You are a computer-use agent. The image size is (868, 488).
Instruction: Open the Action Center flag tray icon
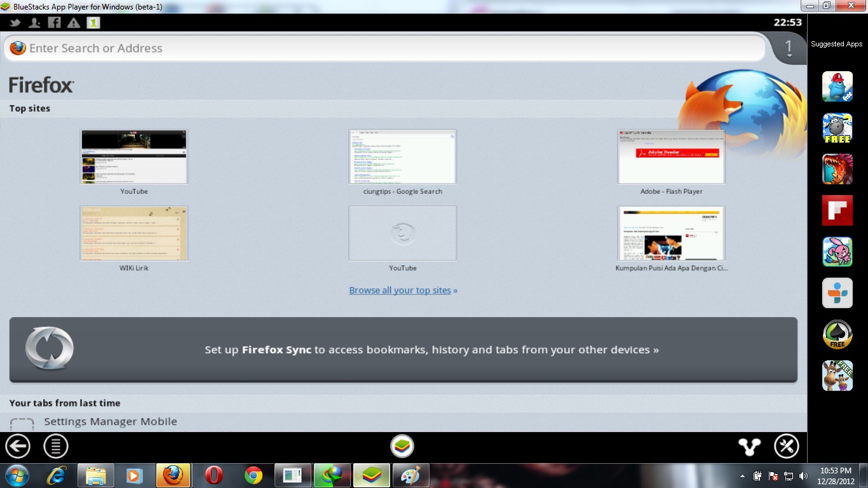pyautogui.click(x=773, y=476)
